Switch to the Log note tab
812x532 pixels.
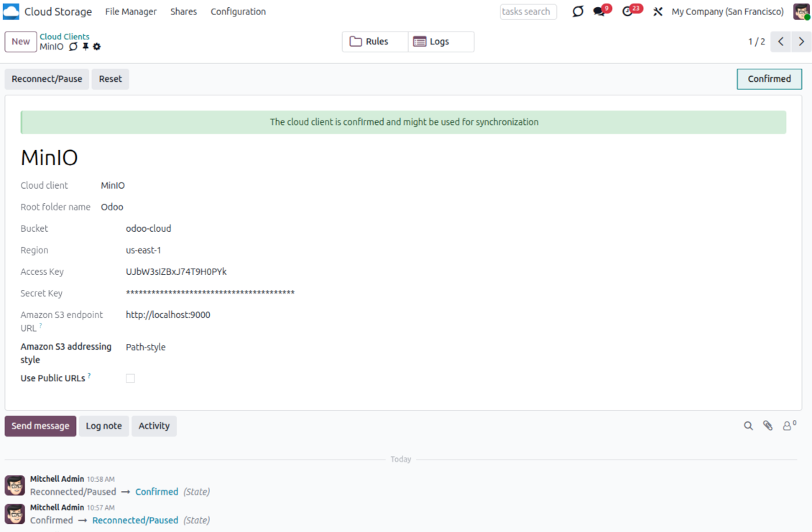(x=103, y=426)
